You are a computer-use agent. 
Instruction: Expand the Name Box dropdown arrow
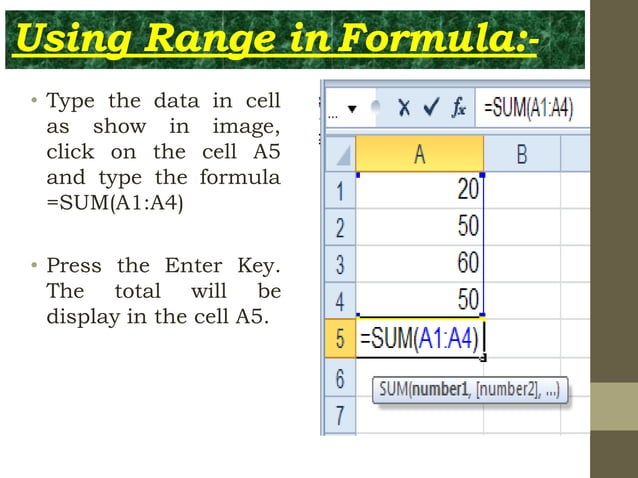pyautogui.click(x=352, y=109)
